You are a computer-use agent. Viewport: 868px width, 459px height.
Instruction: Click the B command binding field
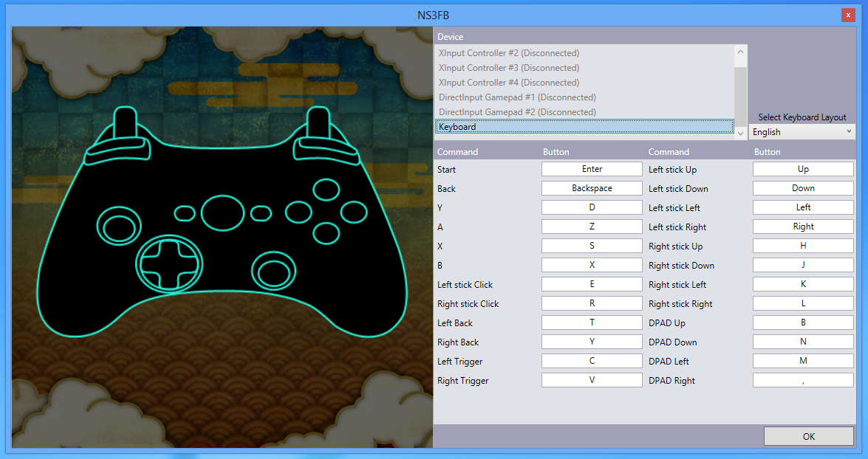(592, 265)
